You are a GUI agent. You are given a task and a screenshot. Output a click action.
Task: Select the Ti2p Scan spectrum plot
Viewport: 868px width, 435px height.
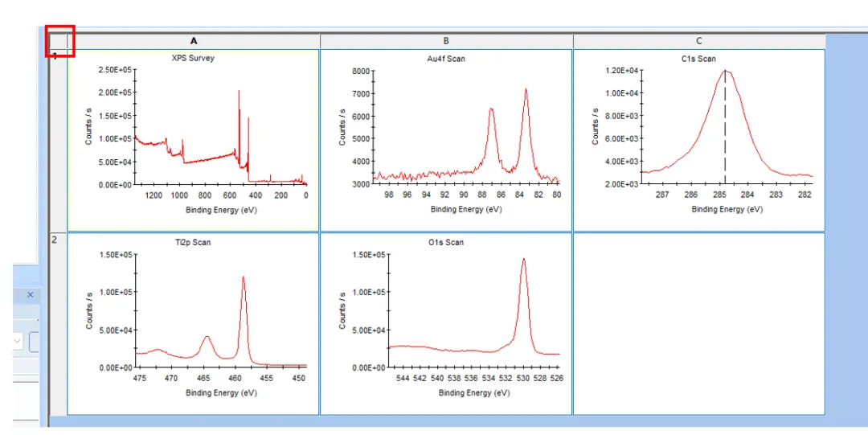click(193, 323)
